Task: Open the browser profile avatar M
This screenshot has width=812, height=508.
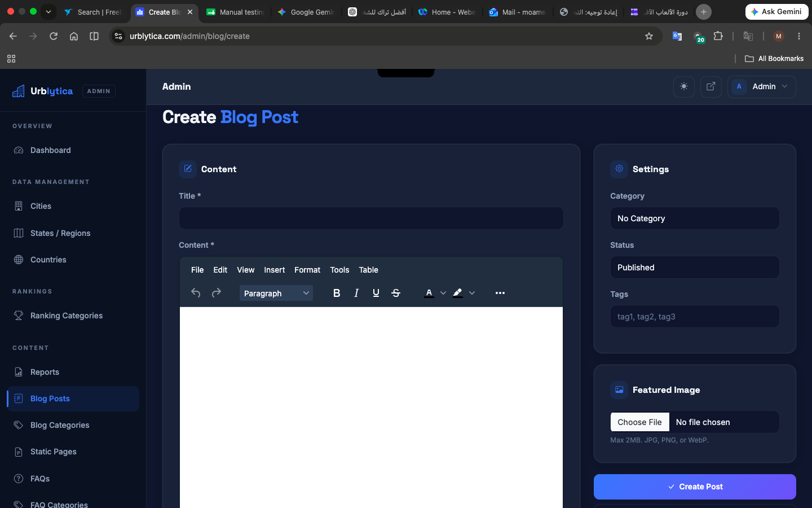Action: pyautogui.click(x=779, y=36)
